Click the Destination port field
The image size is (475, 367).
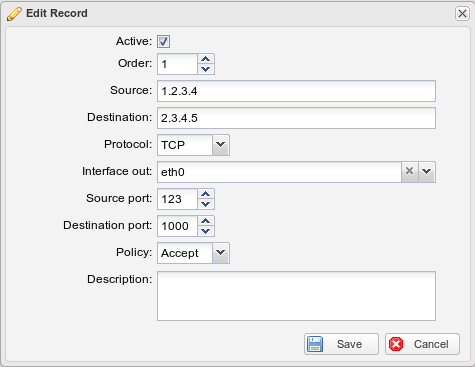click(x=177, y=226)
